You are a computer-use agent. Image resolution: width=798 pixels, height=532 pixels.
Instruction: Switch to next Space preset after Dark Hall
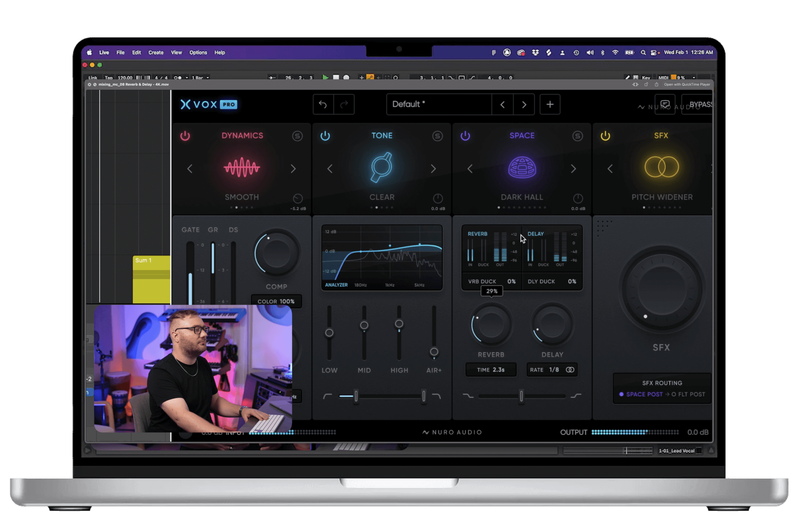coord(573,169)
